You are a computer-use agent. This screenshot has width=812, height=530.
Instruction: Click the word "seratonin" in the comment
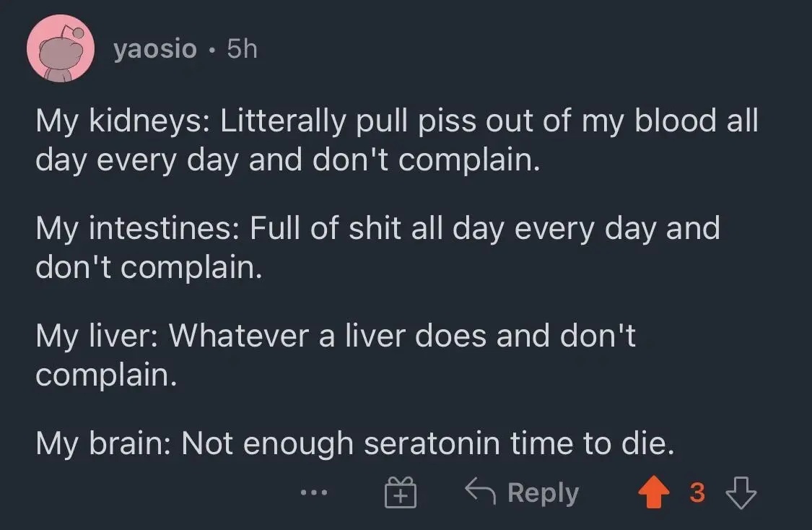pyautogui.click(x=432, y=443)
